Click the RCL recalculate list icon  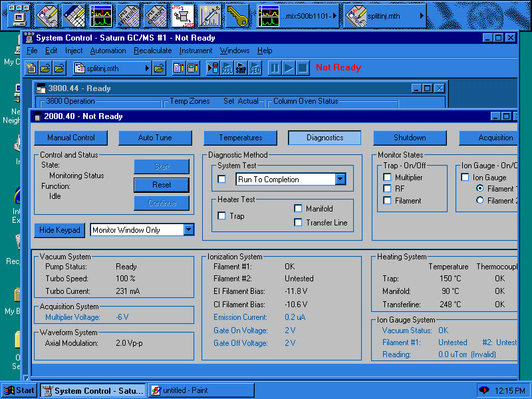[x=227, y=68]
